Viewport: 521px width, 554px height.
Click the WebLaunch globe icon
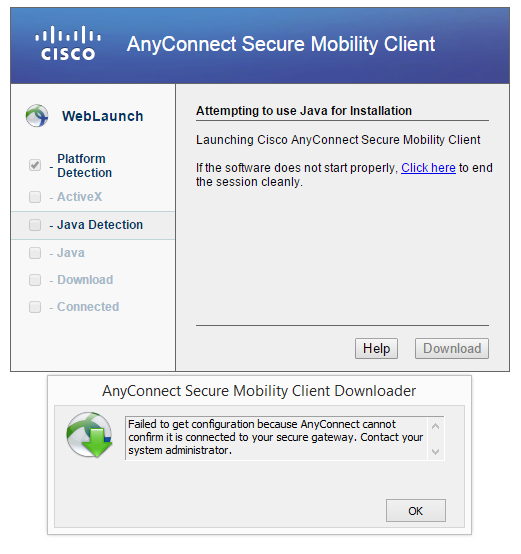pos(37,116)
